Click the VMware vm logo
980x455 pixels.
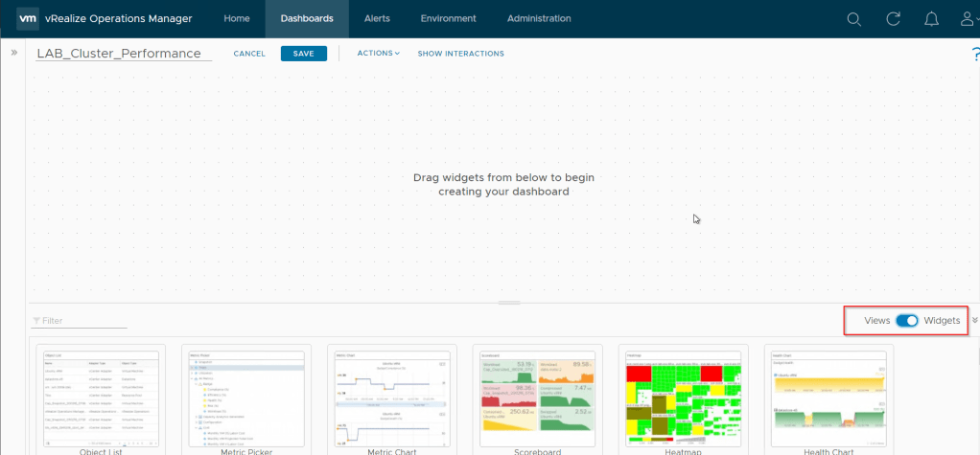tap(28, 19)
